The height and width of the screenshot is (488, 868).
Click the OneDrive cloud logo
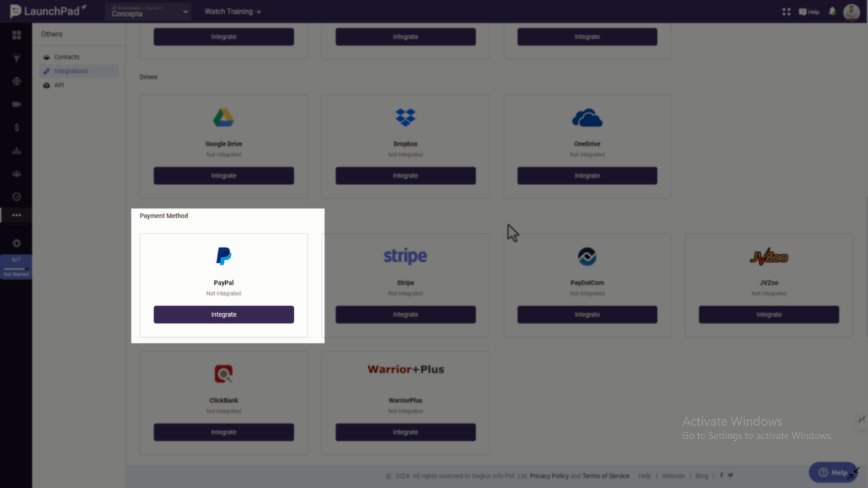pyautogui.click(x=587, y=118)
